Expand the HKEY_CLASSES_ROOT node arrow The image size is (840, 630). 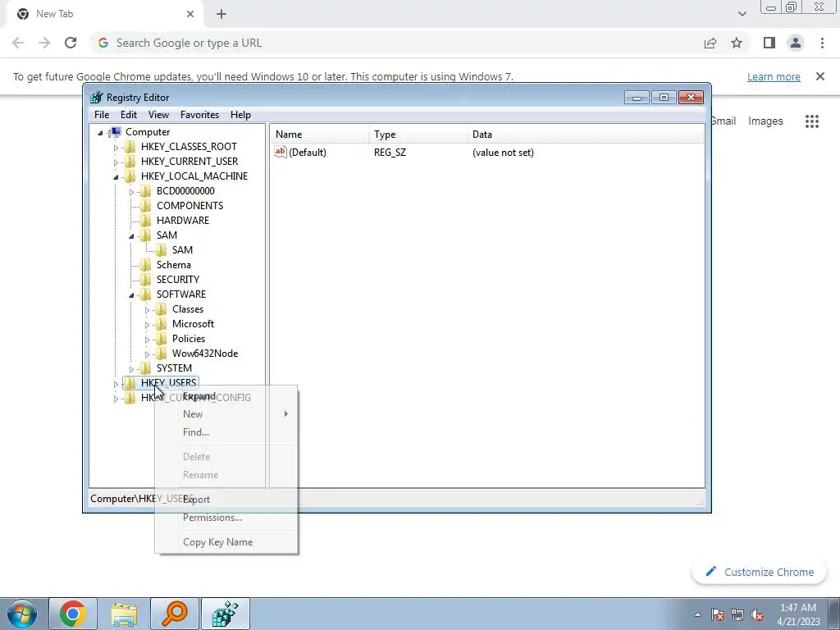coord(116,148)
